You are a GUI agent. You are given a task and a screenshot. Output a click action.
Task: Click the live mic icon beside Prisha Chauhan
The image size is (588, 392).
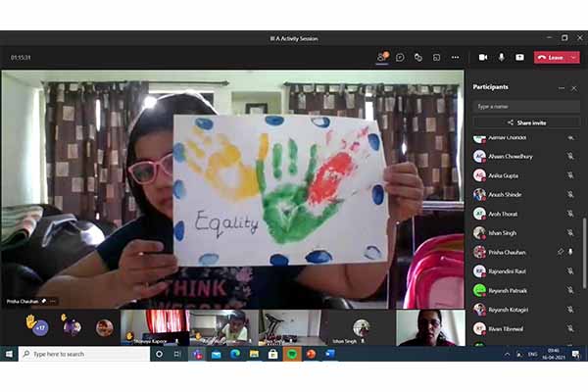point(570,252)
